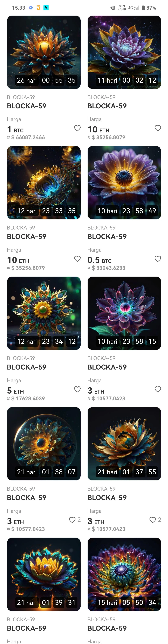Open the yellow notification icon in status bar
Screen dimensions: 168x644
click(x=38, y=8)
